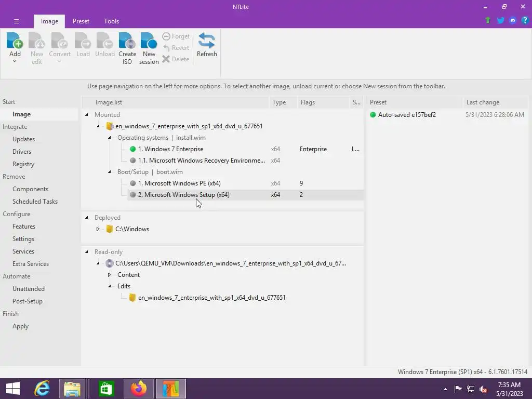
Task: Open the Help question mark icon
Action: (x=525, y=20)
